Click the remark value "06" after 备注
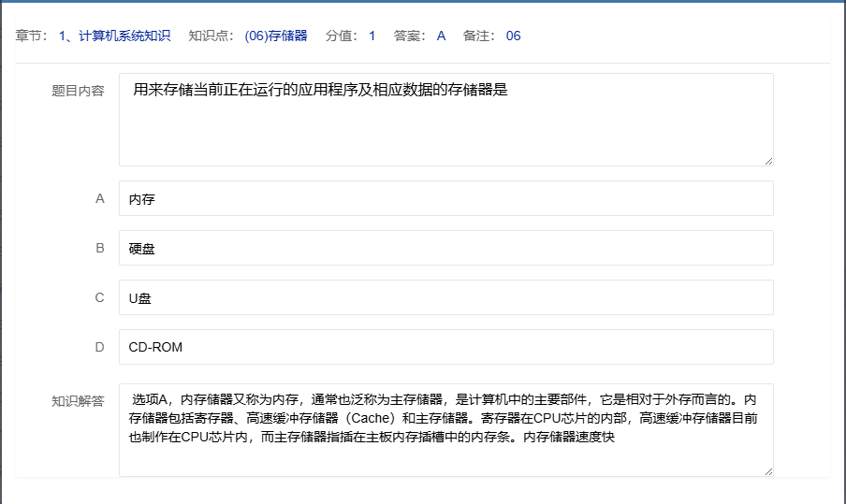 (513, 36)
